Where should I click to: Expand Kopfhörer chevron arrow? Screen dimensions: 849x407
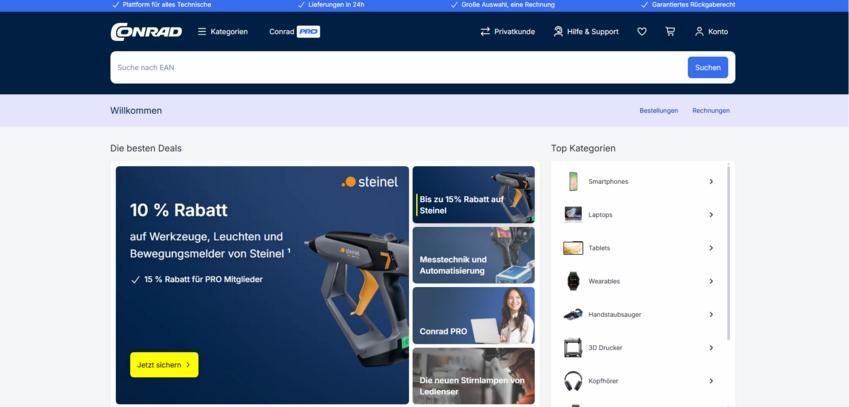point(711,381)
